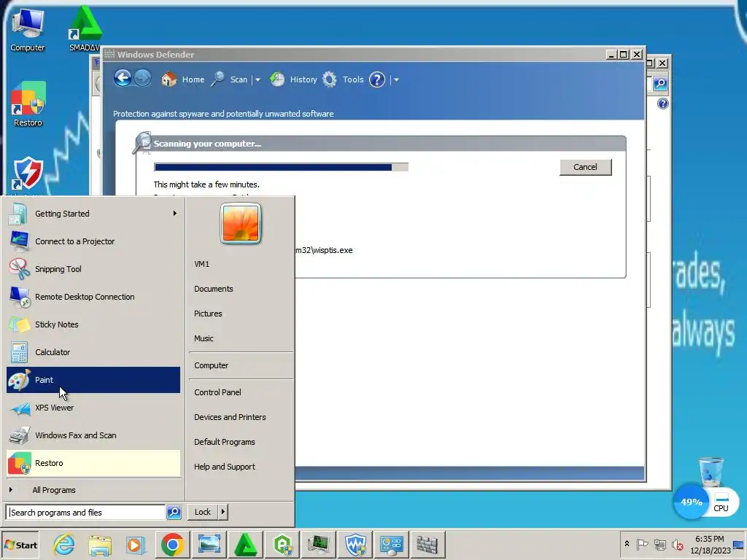Click the background window's magnifier search icon
747x560 pixels.
pos(659,84)
